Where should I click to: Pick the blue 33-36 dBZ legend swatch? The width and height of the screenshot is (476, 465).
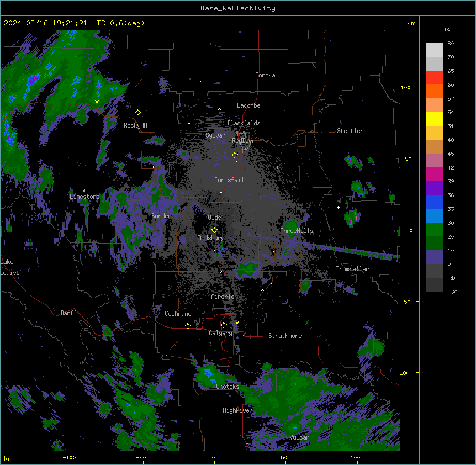[434, 202]
